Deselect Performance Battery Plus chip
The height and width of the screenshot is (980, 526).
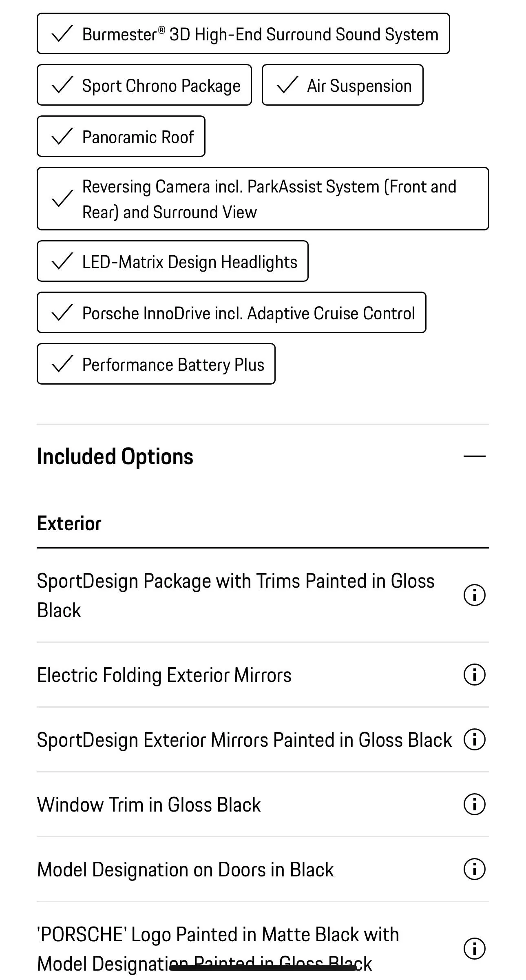coord(156,364)
